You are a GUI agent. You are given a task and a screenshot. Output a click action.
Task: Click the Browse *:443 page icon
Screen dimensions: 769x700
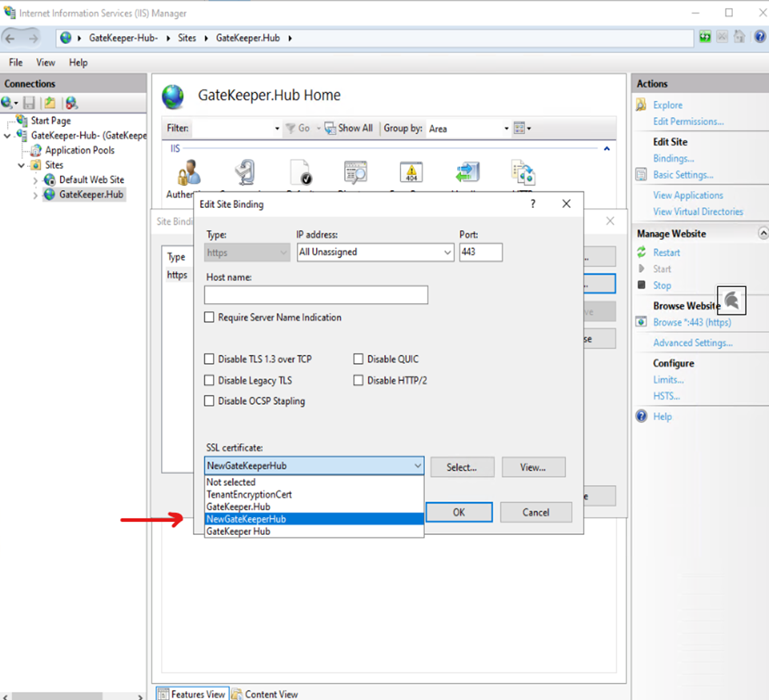click(x=641, y=322)
